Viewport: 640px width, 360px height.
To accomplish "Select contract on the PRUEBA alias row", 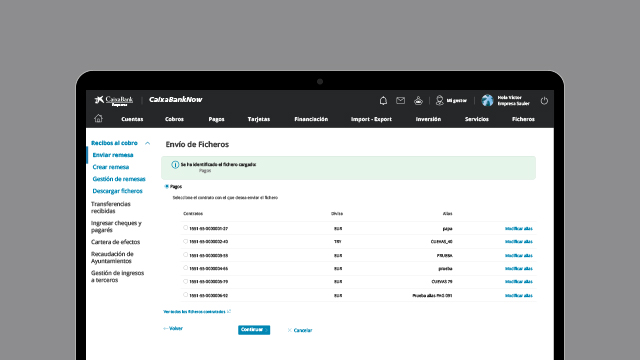I will coord(185,255).
